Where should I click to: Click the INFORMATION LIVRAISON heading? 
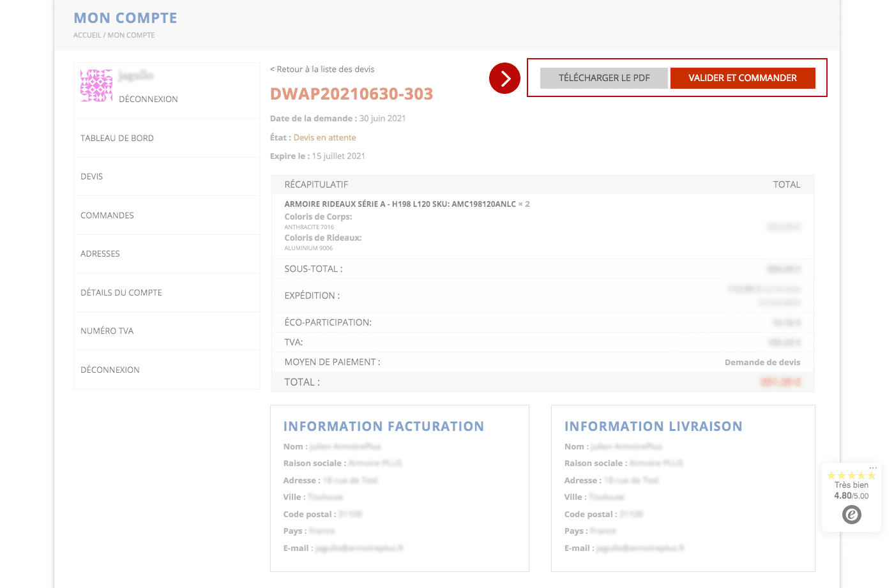[x=653, y=426]
